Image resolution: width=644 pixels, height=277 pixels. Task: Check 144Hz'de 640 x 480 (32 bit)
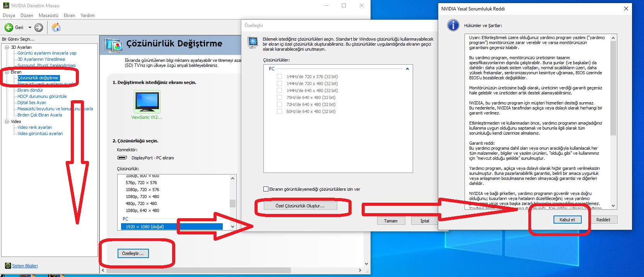(279, 91)
